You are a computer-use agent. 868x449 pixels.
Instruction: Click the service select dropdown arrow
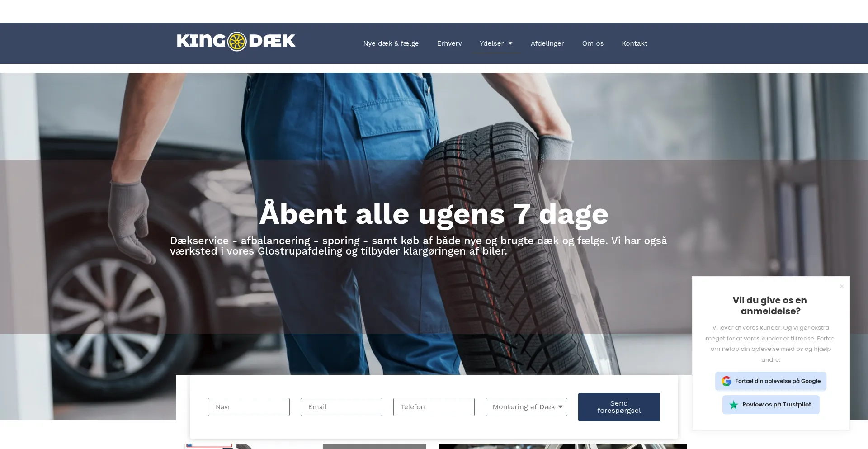pos(561,407)
